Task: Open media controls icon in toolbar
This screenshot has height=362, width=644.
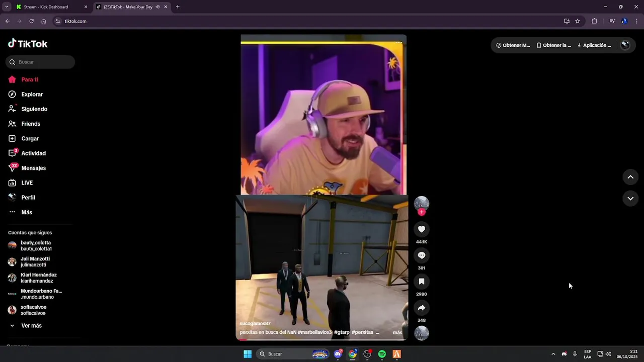Action: (x=612, y=21)
